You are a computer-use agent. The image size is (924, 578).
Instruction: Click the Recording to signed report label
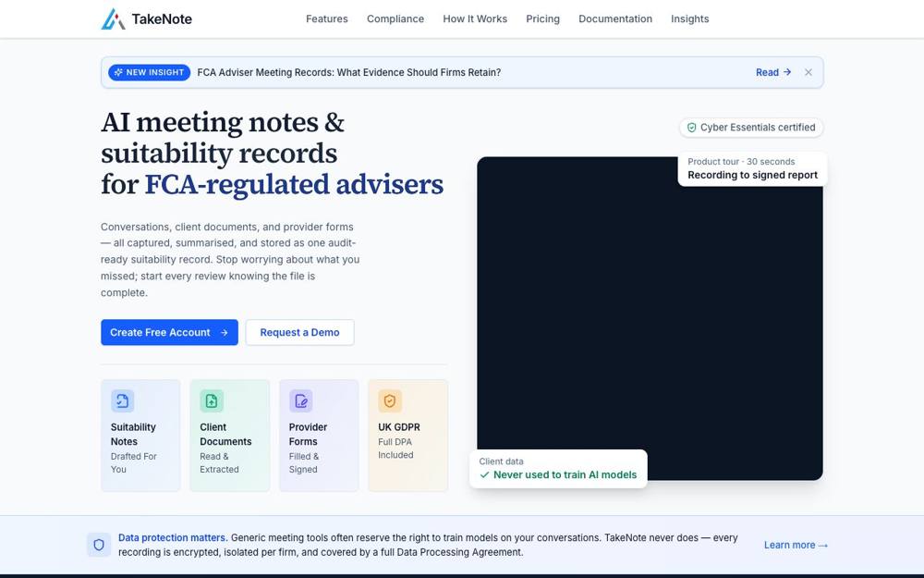pyautogui.click(x=752, y=175)
